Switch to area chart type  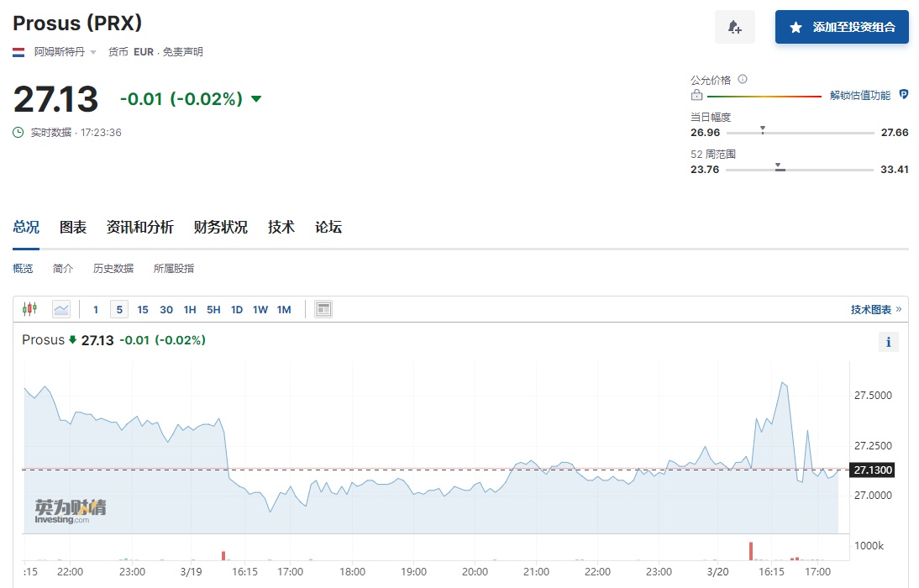(x=61, y=309)
